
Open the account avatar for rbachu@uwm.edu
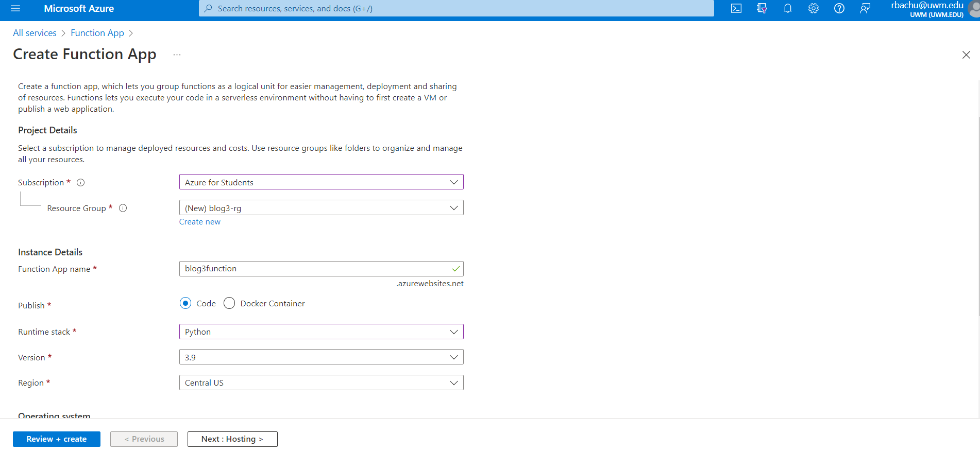(974, 9)
